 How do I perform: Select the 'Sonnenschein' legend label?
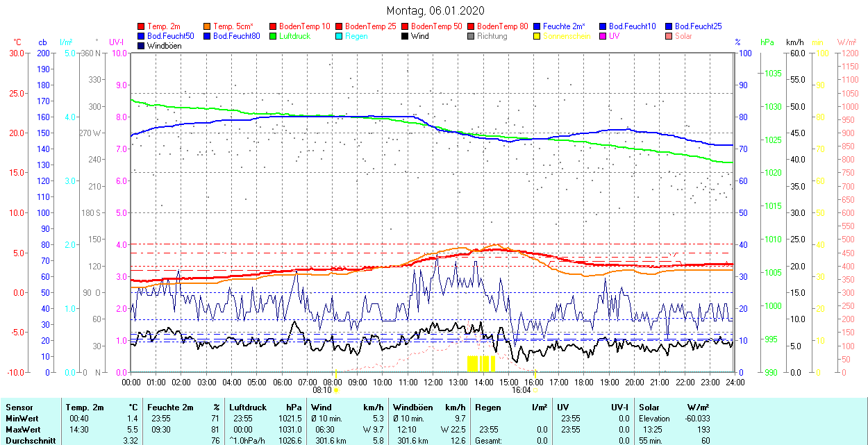[x=567, y=36]
